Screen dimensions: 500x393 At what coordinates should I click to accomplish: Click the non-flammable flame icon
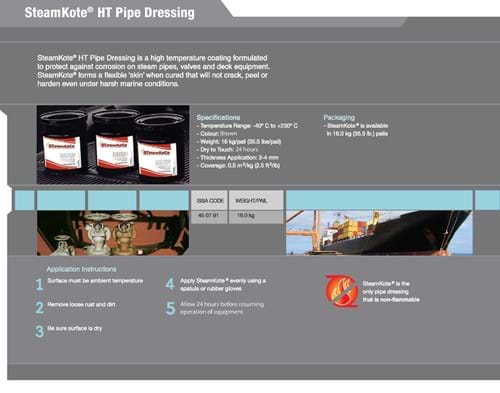click(342, 291)
